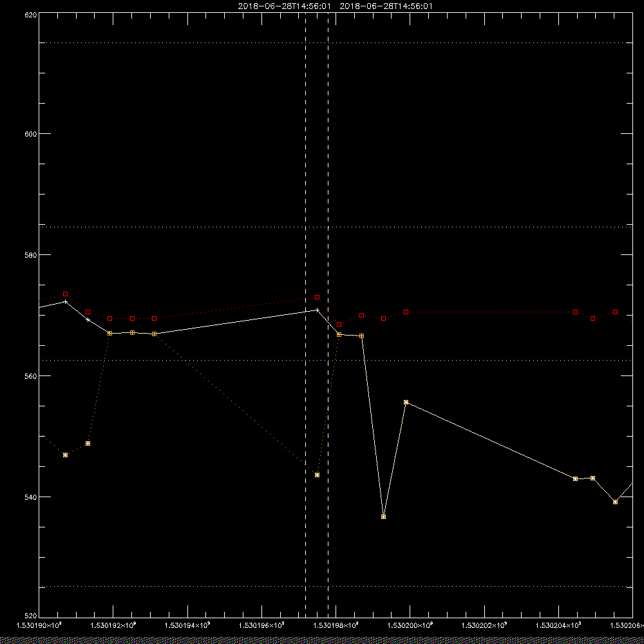This screenshot has height=644, width=644.
Task: Click x-axis label 1.530204×10⁹
Action: click(x=558, y=625)
